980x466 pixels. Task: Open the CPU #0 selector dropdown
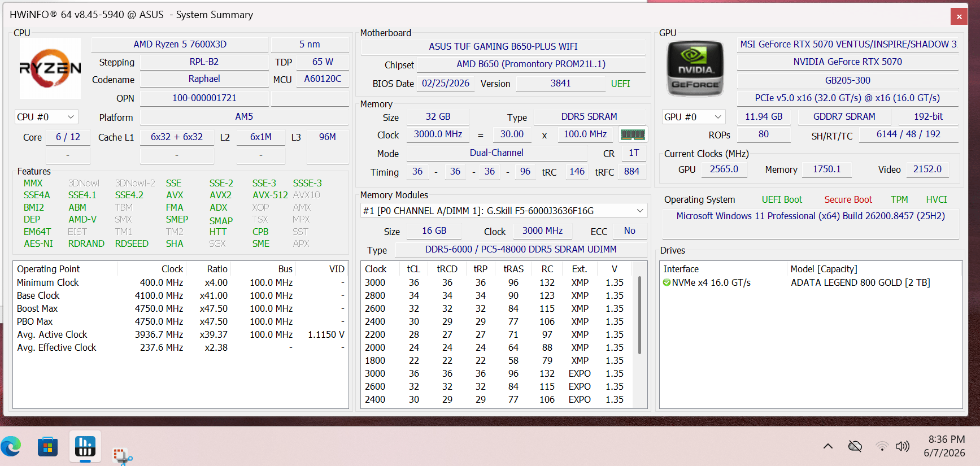point(46,117)
